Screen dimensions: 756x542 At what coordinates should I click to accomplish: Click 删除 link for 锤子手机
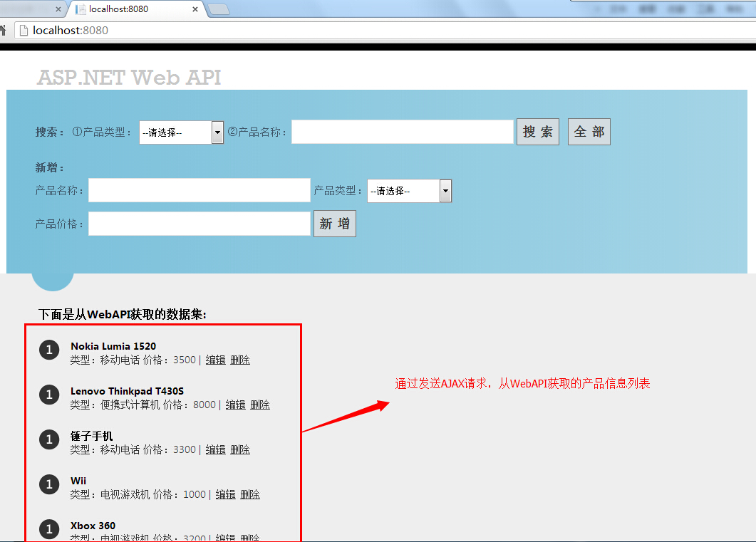240,449
